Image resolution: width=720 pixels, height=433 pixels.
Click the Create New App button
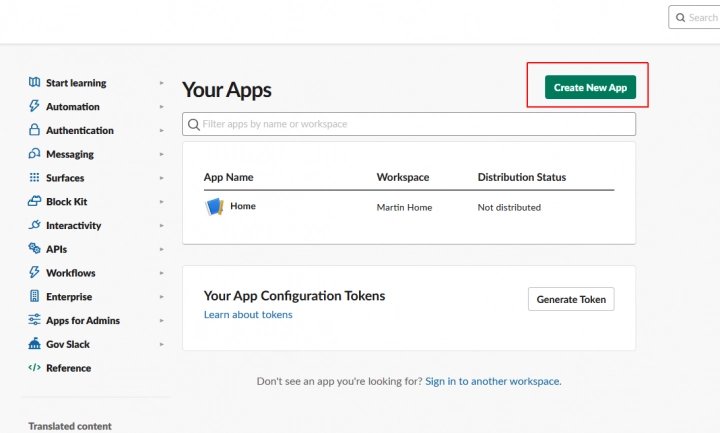click(590, 87)
